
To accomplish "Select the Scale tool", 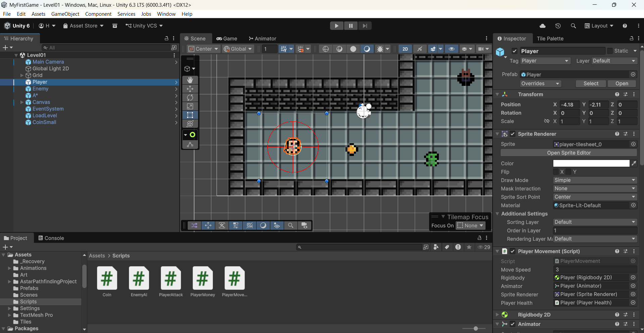I will [190, 106].
